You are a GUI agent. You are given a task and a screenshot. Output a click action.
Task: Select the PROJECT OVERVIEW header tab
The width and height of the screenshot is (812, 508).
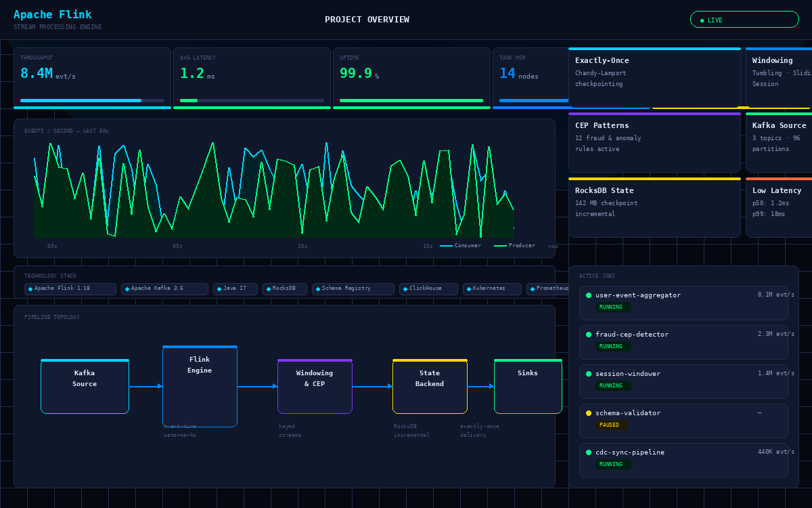click(x=367, y=19)
